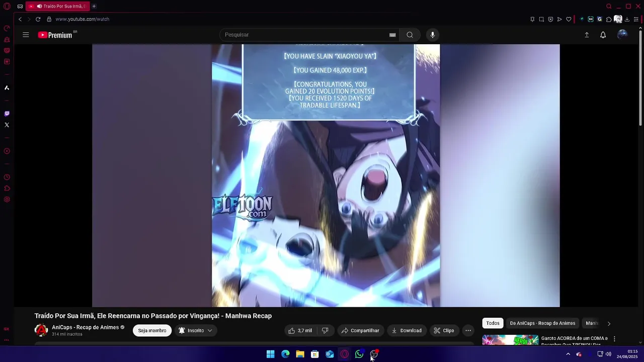
Task: Open YouTube notifications bell
Action: tap(603, 35)
